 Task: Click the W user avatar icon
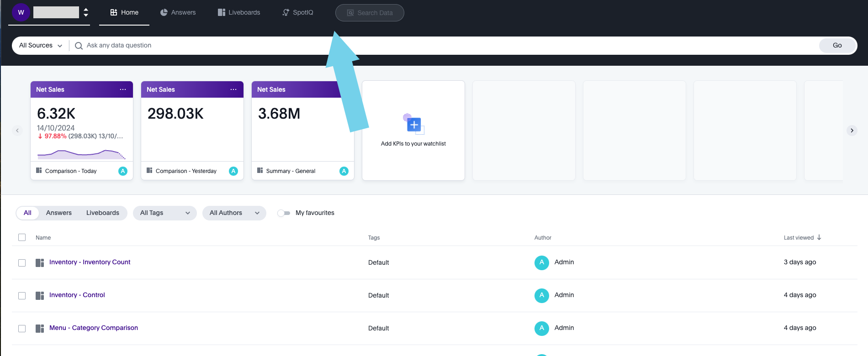click(21, 12)
